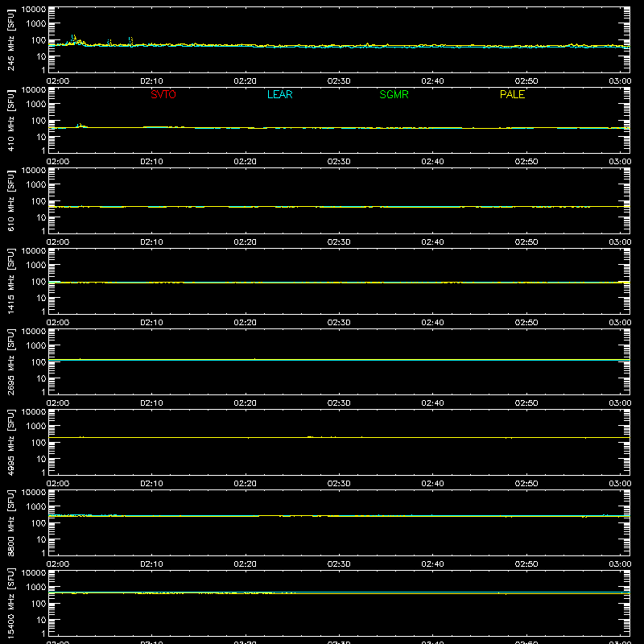Click the 245 MHz [SFU] axis label
644x644 pixels.
10,39
